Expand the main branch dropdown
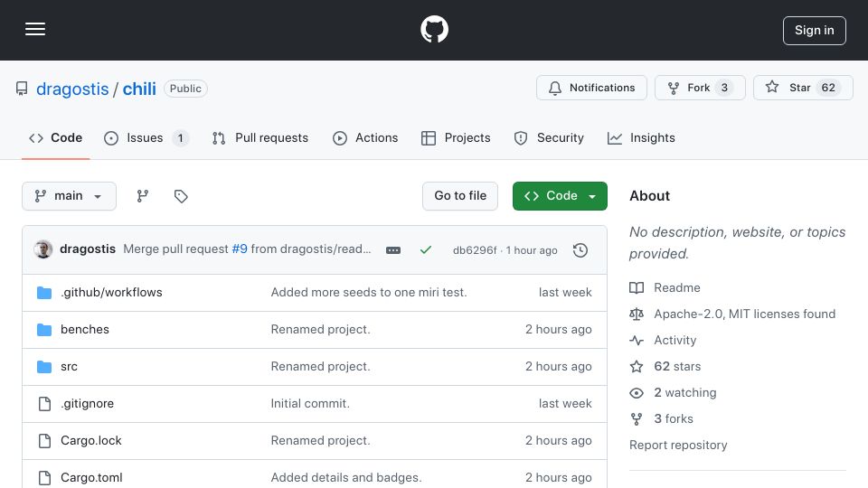 (x=70, y=196)
